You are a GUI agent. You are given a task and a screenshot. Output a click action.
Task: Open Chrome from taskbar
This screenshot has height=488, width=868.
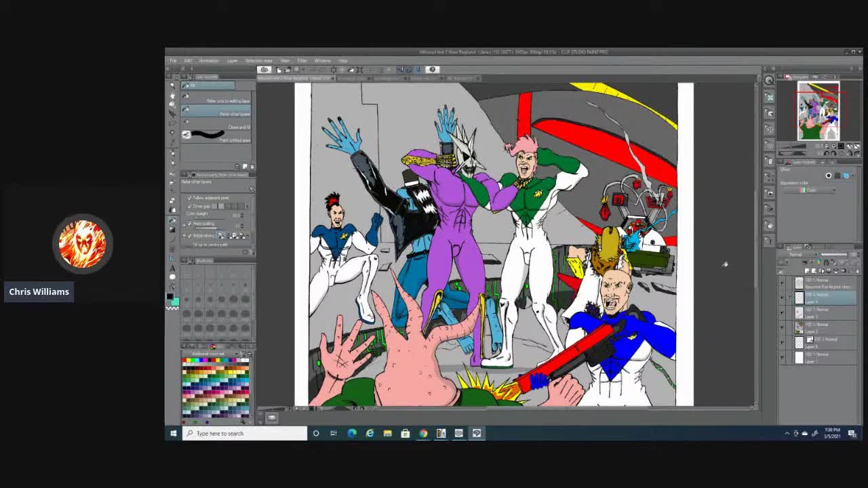(x=423, y=433)
